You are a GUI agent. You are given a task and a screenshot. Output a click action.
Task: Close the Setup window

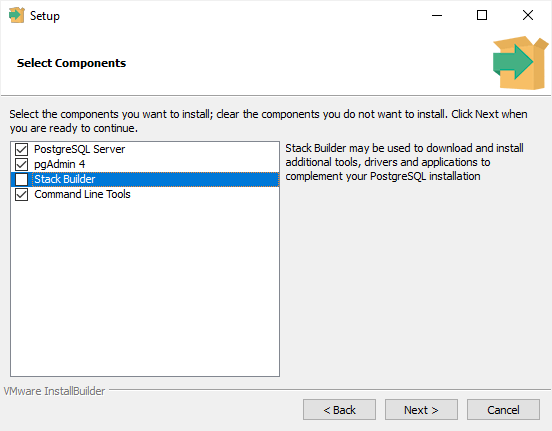pos(528,15)
